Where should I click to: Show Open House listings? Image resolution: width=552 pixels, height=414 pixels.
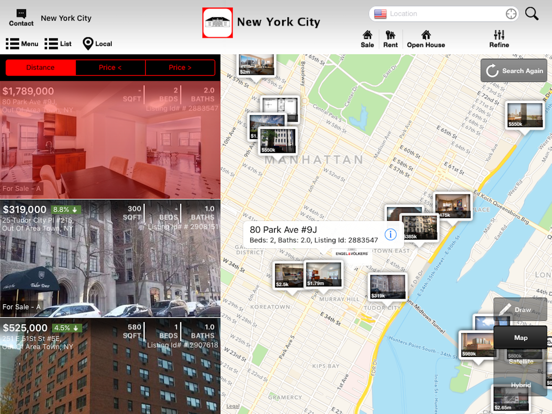(x=426, y=39)
